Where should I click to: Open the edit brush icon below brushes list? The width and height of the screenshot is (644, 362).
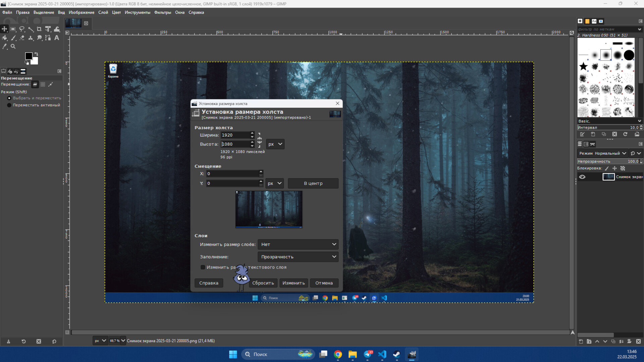pyautogui.click(x=582, y=134)
